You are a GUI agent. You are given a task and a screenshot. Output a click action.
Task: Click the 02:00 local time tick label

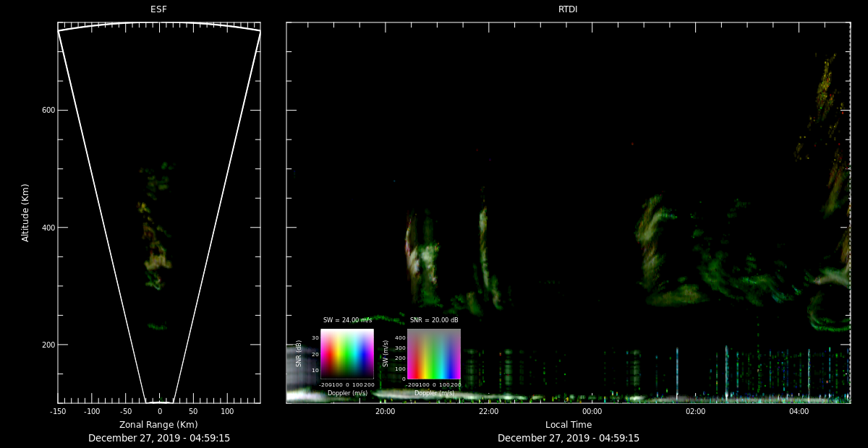click(x=696, y=411)
